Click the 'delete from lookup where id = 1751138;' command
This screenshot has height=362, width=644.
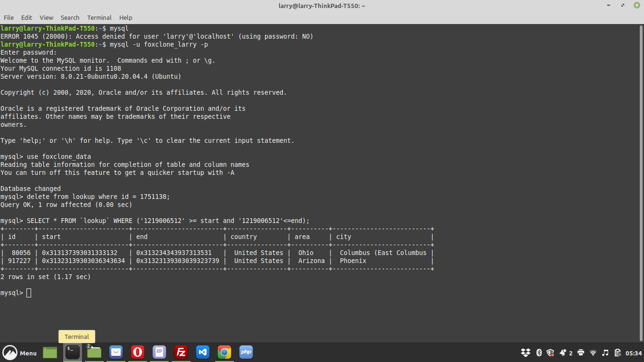(x=99, y=197)
